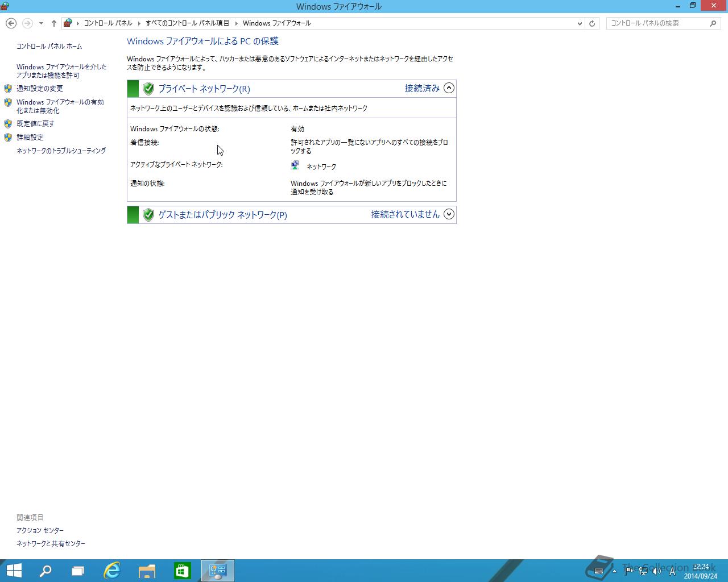Go up one level with up arrow
The width and height of the screenshot is (728, 582).
pyautogui.click(x=54, y=23)
